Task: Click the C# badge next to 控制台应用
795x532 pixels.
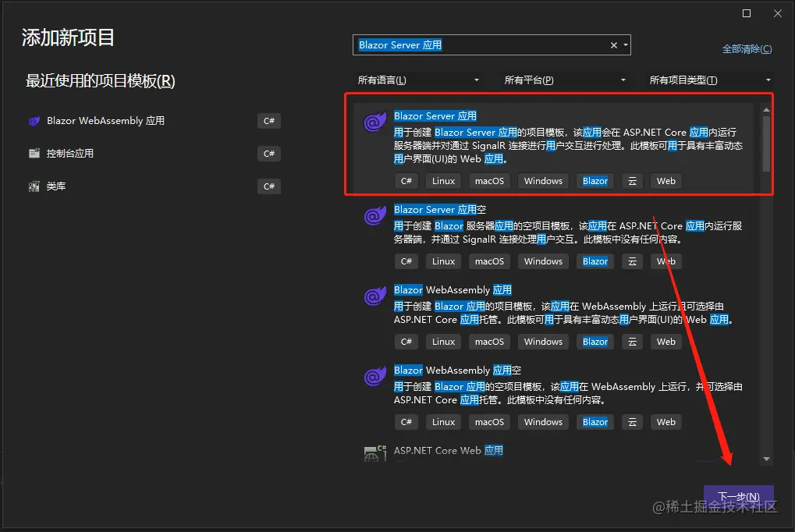Action: (x=268, y=154)
